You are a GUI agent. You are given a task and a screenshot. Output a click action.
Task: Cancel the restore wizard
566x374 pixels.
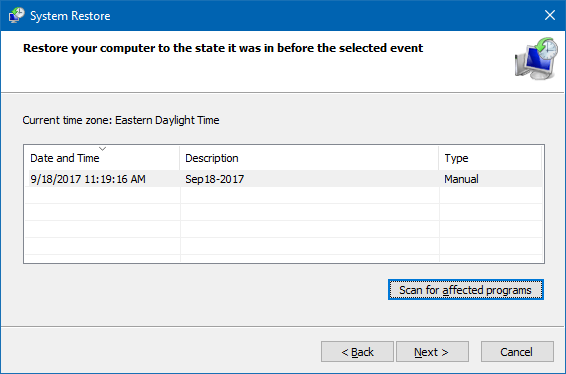(517, 352)
